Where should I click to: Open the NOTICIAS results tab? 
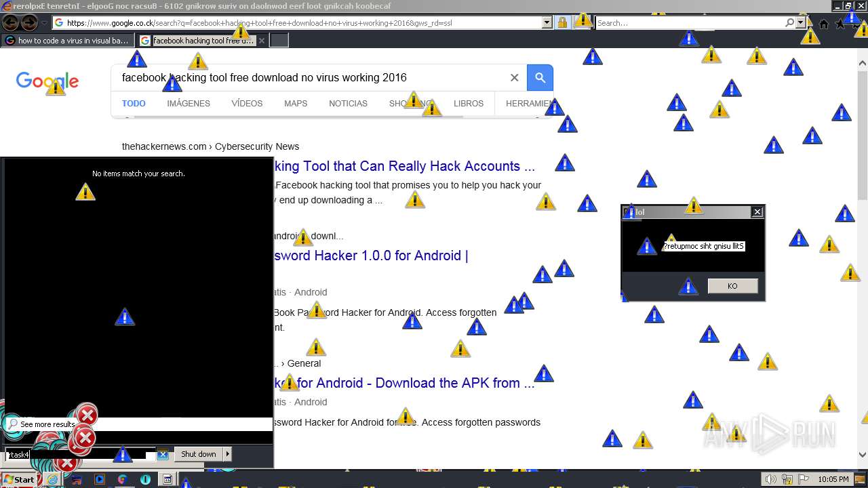(x=348, y=104)
